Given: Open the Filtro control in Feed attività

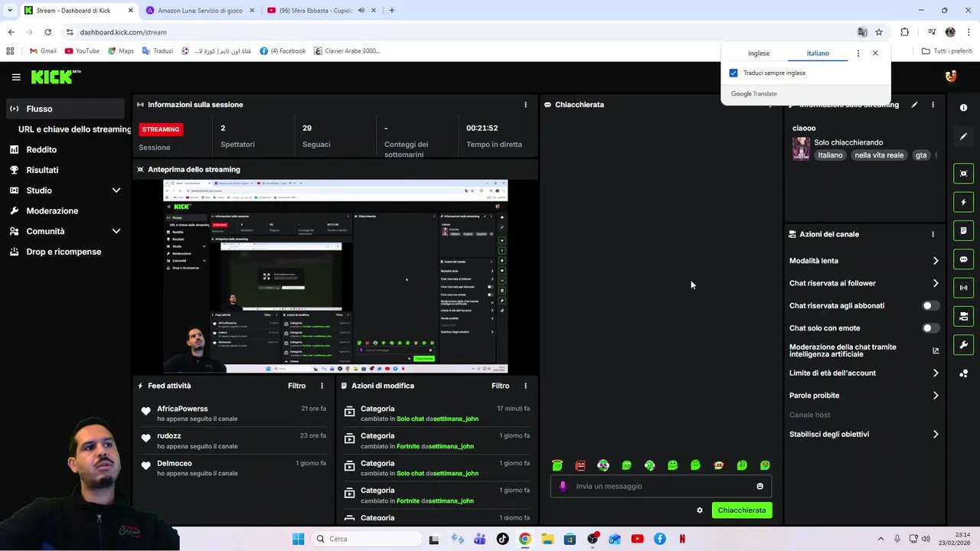Looking at the screenshot, I should 296,386.
